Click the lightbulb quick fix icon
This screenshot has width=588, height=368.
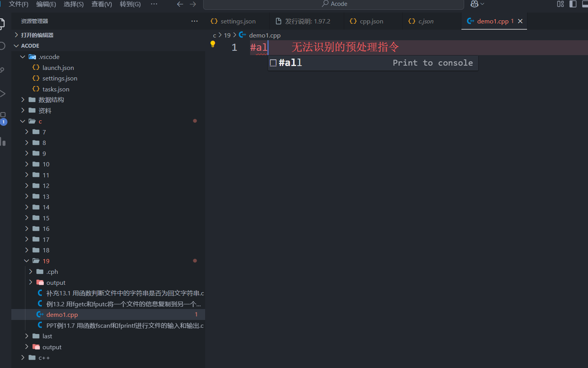(x=213, y=44)
